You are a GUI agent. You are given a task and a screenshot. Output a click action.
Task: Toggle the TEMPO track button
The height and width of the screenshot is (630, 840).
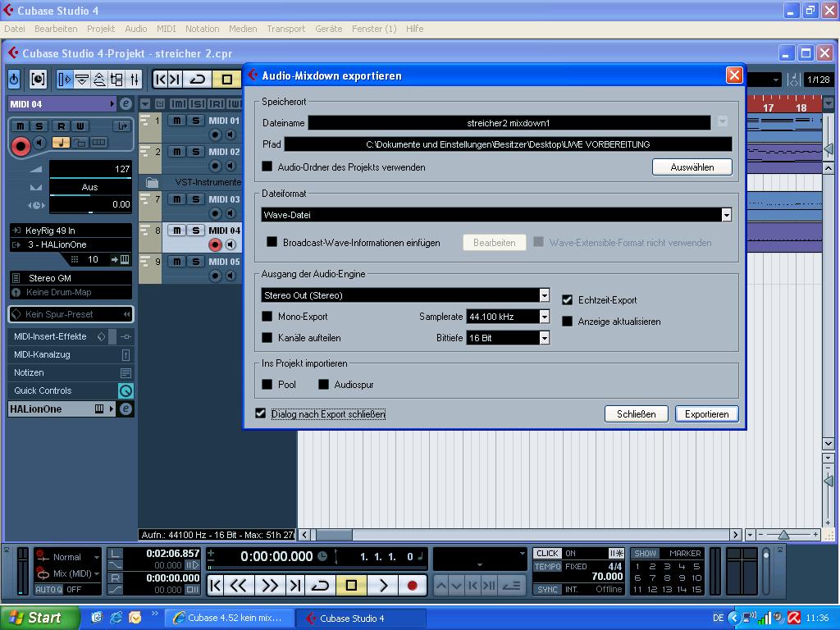[547, 566]
